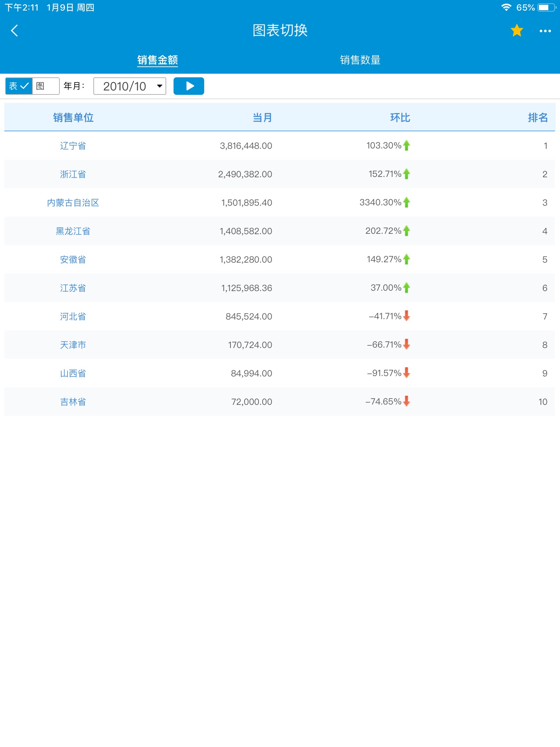Open the 内蒙古自治区 link
This screenshot has height=747, width=560.
pos(73,203)
